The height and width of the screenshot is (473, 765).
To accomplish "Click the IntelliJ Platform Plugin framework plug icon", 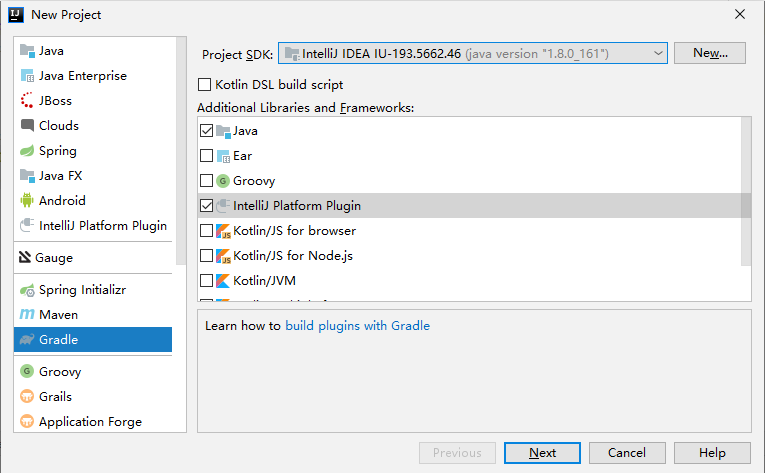I will 223,206.
